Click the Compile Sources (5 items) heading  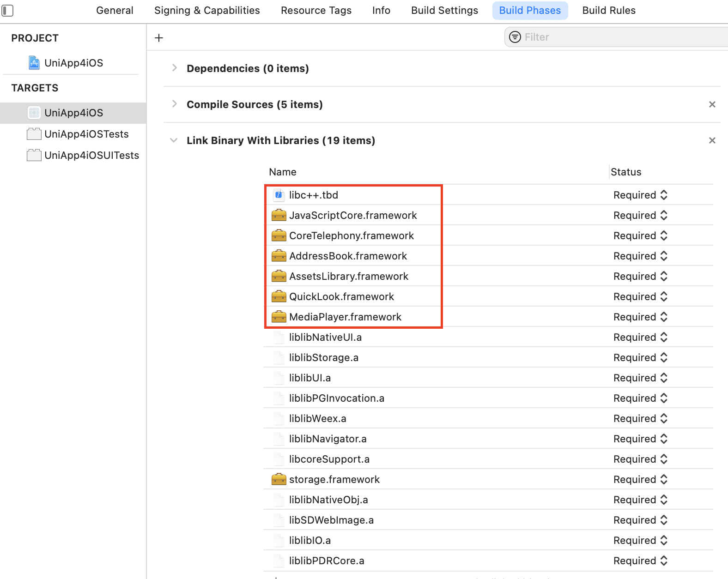pos(255,104)
